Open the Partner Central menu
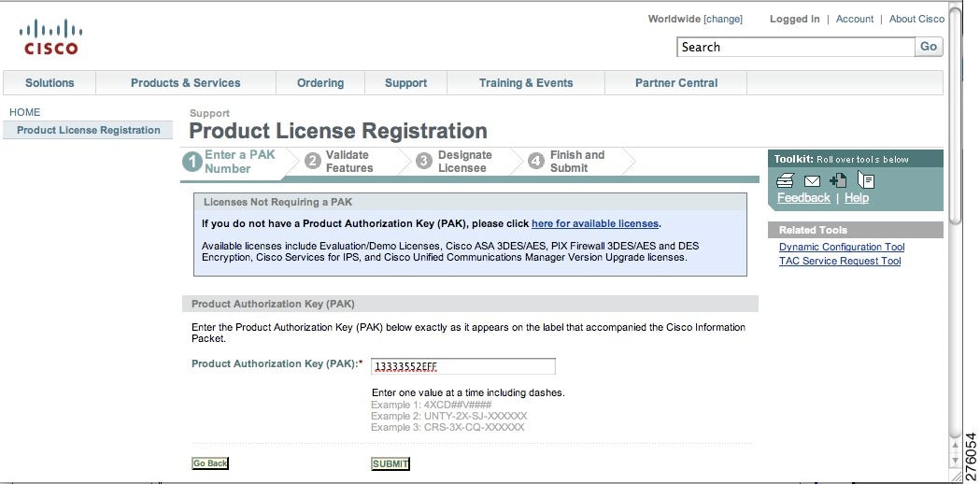 (x=675, y=82)
